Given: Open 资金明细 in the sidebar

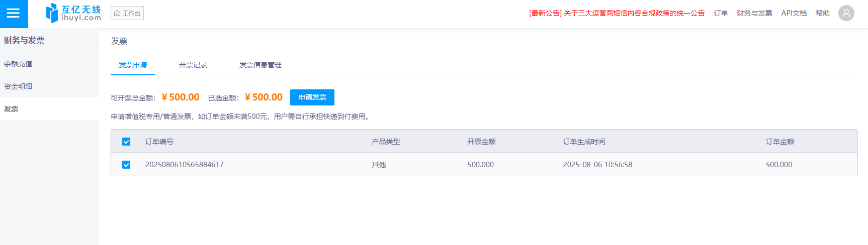Looking at the screenshot, I should [x=18, y=86].
